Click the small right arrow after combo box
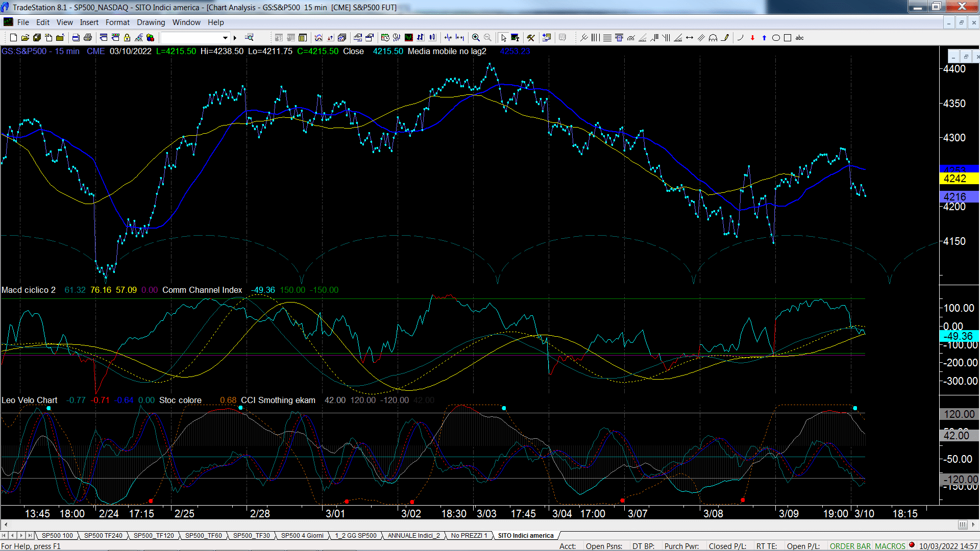 point(235,38)
